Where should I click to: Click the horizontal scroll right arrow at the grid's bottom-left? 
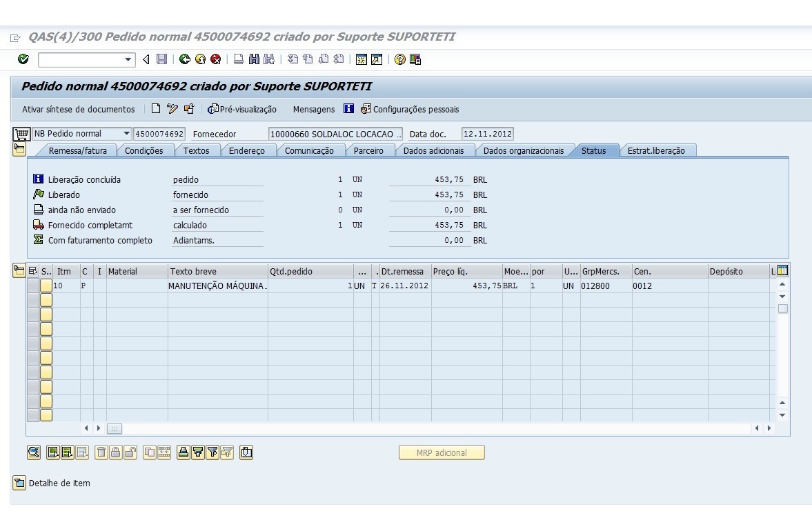click(99, 428)
